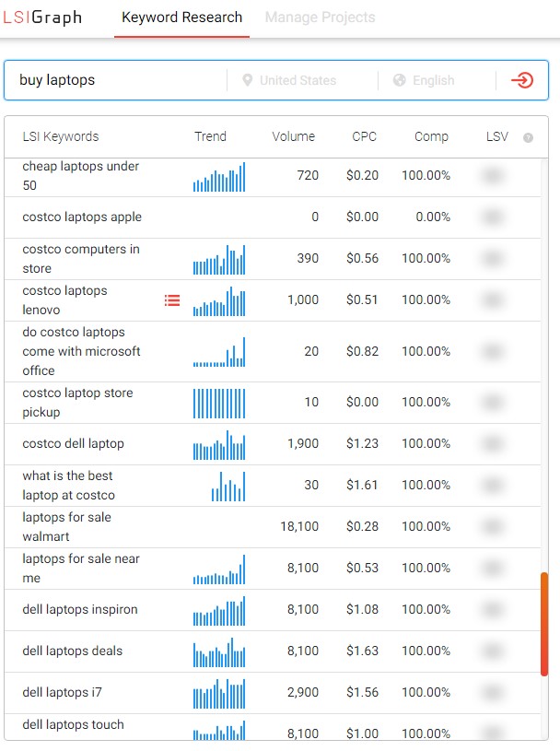Click trend chart for costco laptop store pickup
560x751 pixels.
[x=219, y=403]
